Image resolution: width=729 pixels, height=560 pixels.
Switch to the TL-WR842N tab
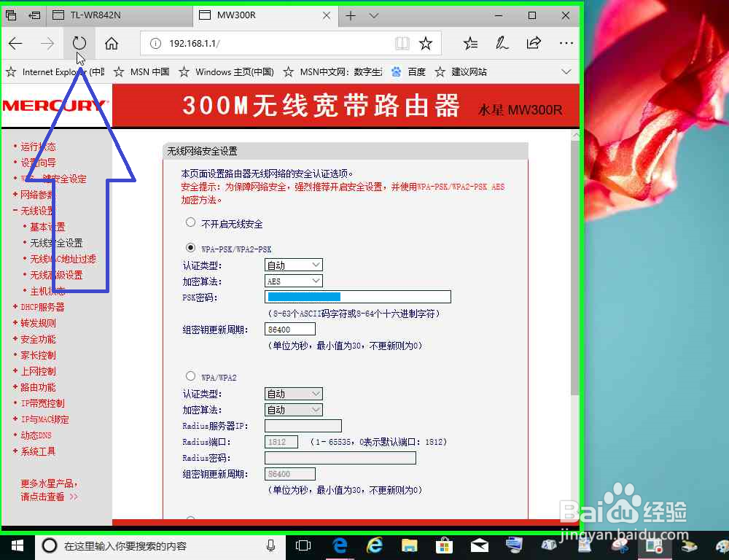click(119, 15)
